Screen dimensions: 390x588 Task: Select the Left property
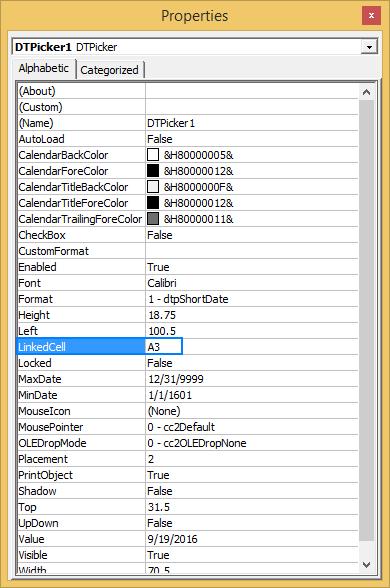coord(28,331)
